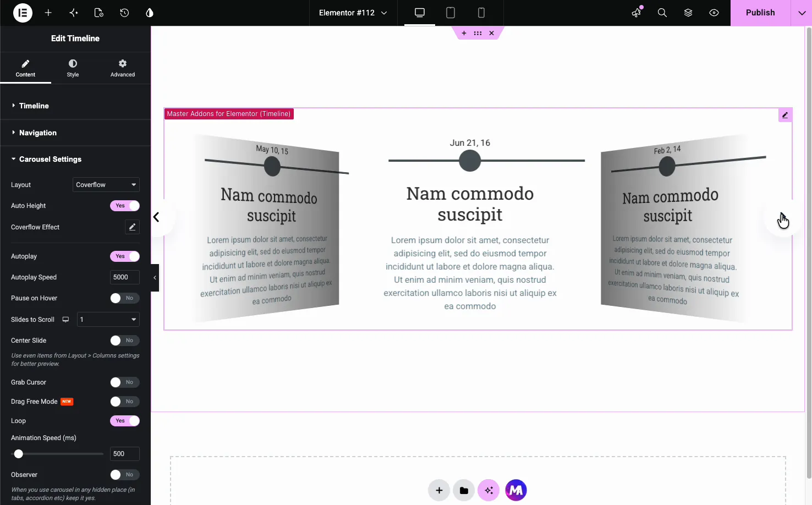Toggle the Loop switch
Viewport: 812px width, 505px height.
(125, 421)
